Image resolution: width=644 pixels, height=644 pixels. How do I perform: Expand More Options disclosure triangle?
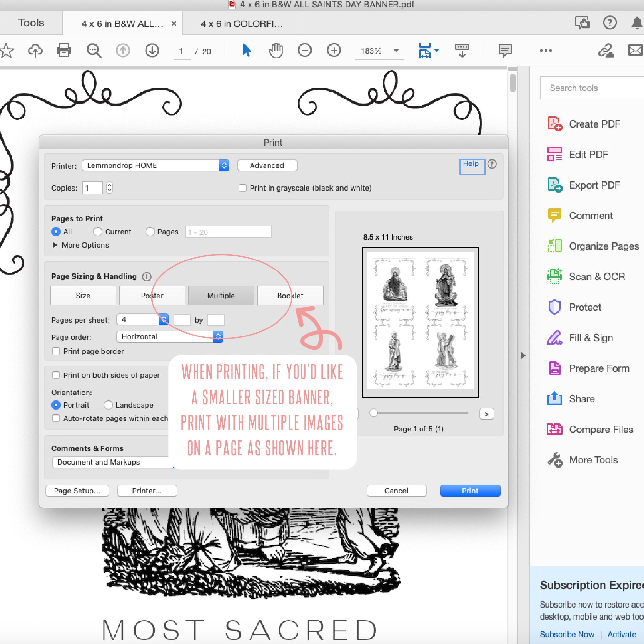(x=55, y=245)
